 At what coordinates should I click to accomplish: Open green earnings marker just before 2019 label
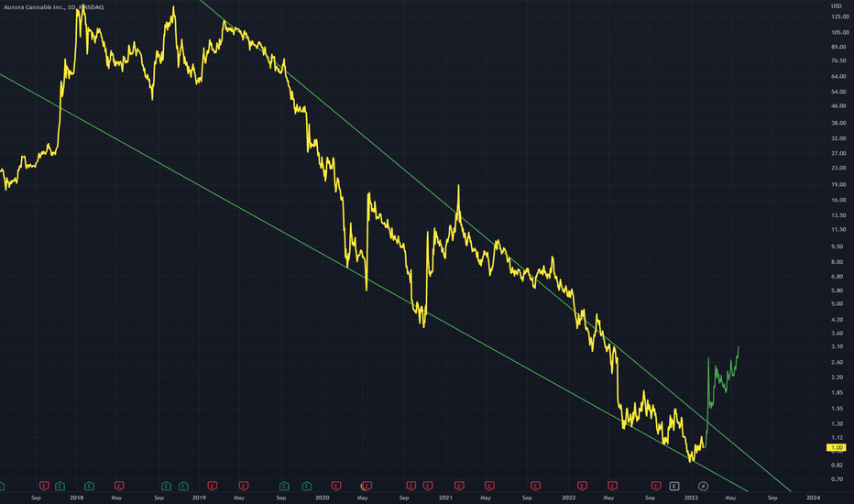[183, 486]
